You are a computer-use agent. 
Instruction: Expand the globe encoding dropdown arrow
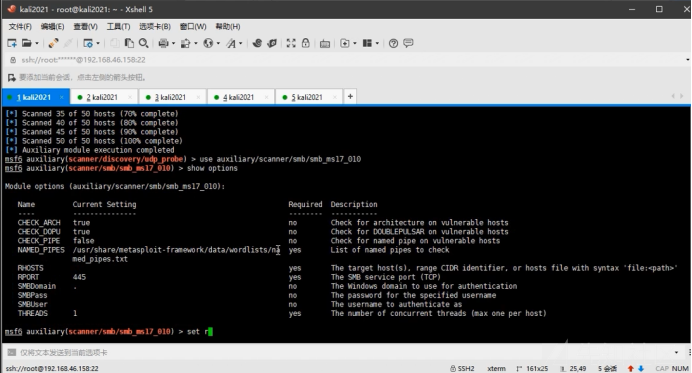pyautogui.click(x=218, y=43)
